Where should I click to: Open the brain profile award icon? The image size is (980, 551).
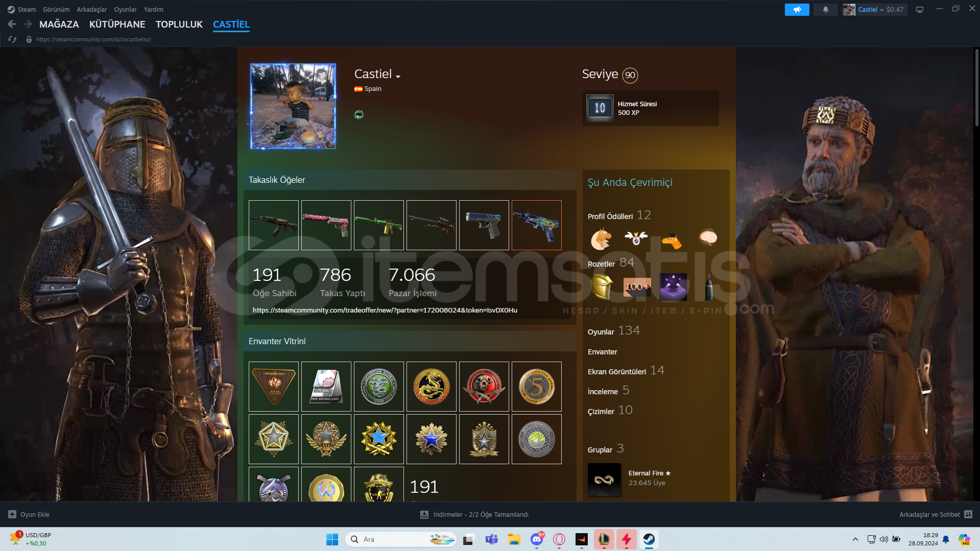(708, 237)
